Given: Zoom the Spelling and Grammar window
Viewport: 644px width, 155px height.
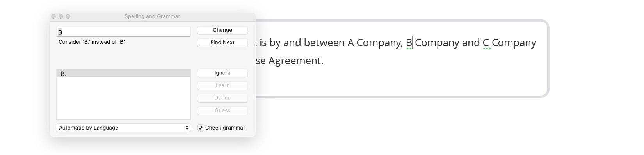Looking at the screenshot, I should pos(68,16).
